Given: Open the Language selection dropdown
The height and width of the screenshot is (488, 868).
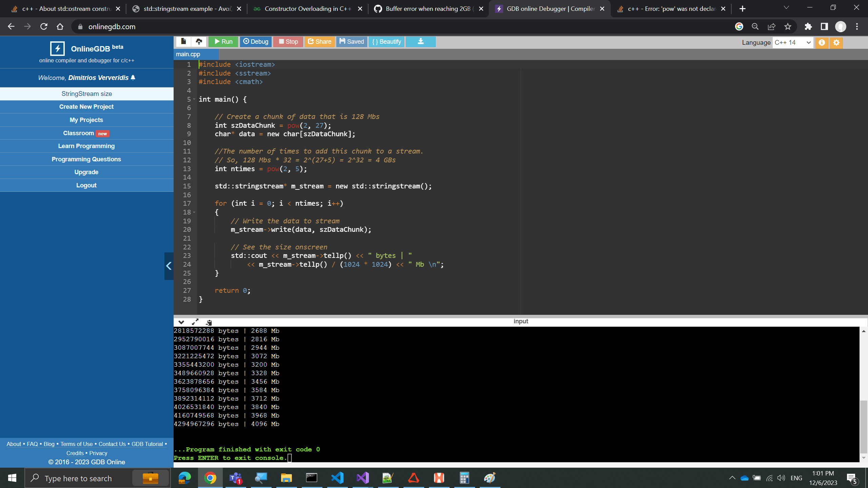Looking at the screenshot, I should (x=793, y=42).
